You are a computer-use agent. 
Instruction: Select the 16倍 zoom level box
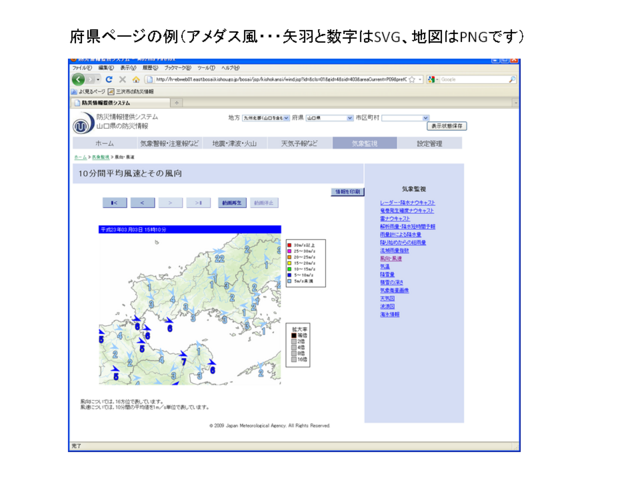tap(293, 359)
